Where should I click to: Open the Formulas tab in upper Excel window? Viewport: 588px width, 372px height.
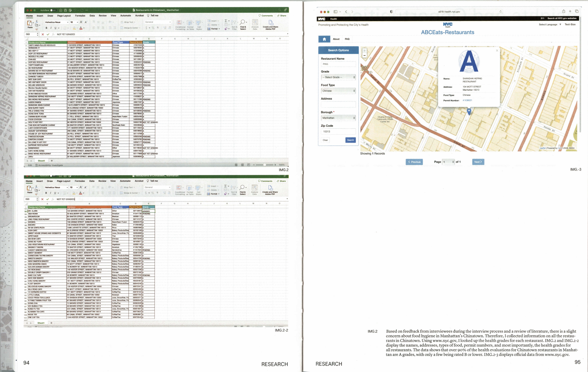(x=80, y=16)
